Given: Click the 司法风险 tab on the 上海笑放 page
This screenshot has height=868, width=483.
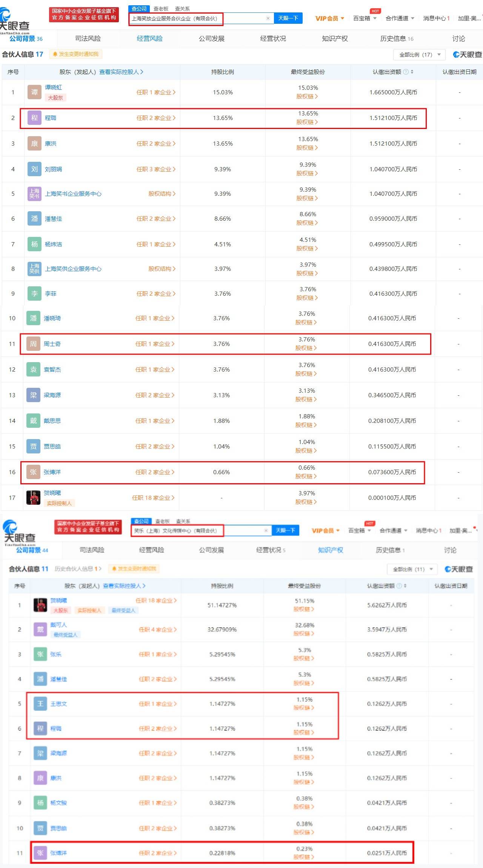Looking at the screenshot, I should (88, 39).
